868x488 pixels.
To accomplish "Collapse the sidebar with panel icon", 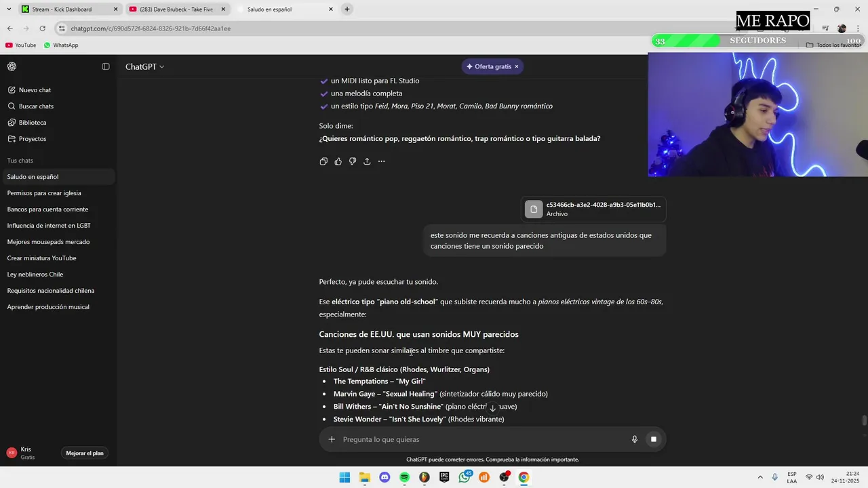I will [106, 66].
